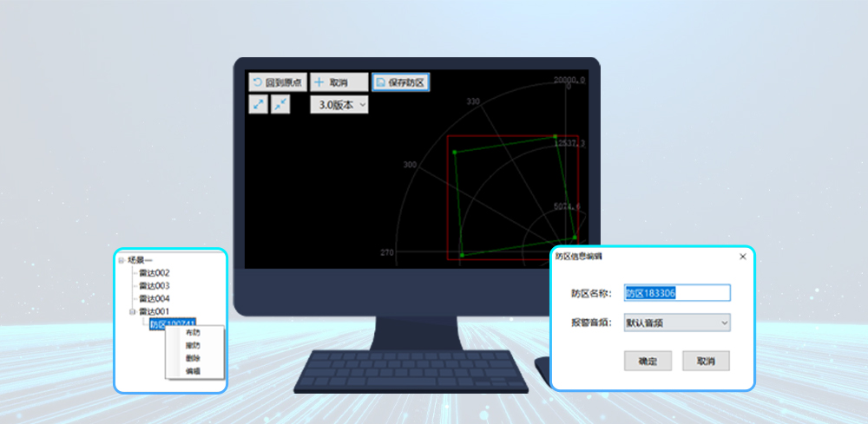Image resolution: width=868 pixels, height=424 pixels.
Task: Click the 确定 button in the dialog
Action: click(x=648, y=361)
